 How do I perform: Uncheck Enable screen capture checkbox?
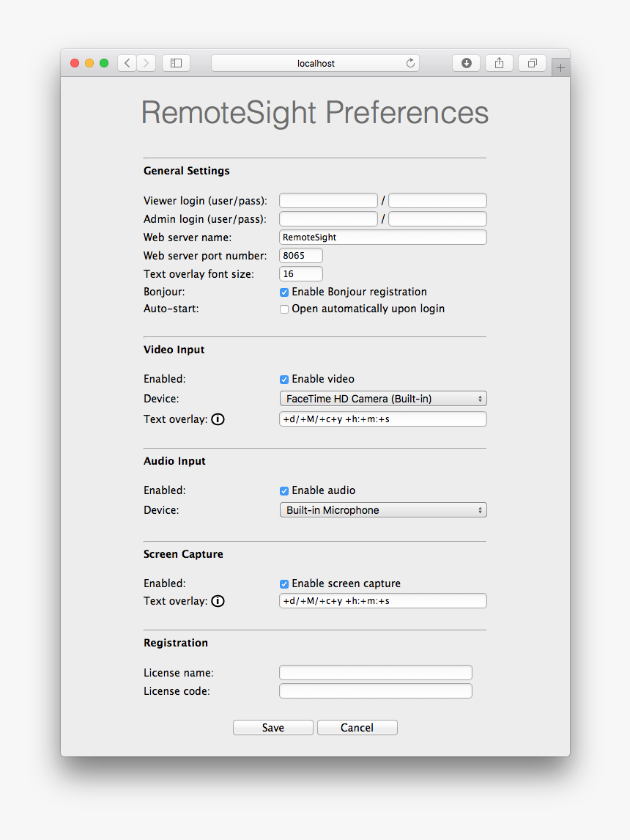[284, 584]
